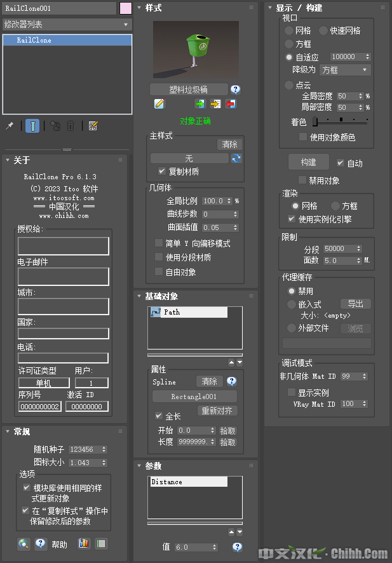Click 拾取 button beside 开始
Screen dimensions: 392x563
(227, 430)
